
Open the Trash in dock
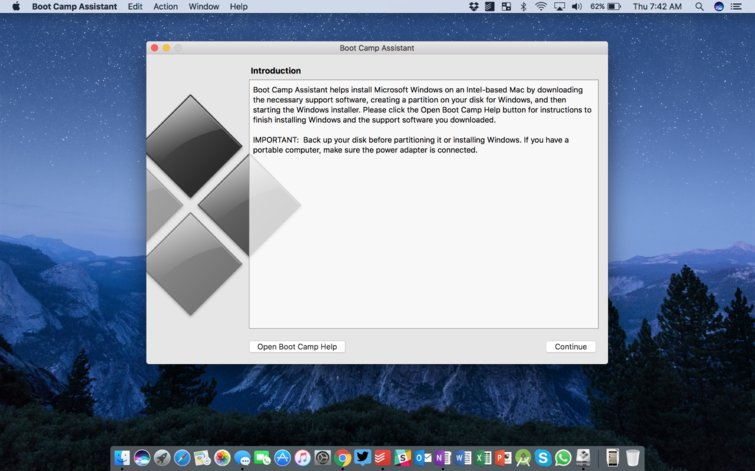[x=633, y=457]
